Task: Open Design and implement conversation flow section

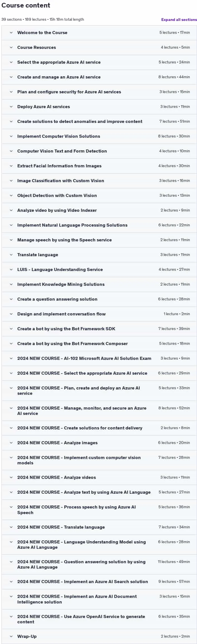Action: 99,314
